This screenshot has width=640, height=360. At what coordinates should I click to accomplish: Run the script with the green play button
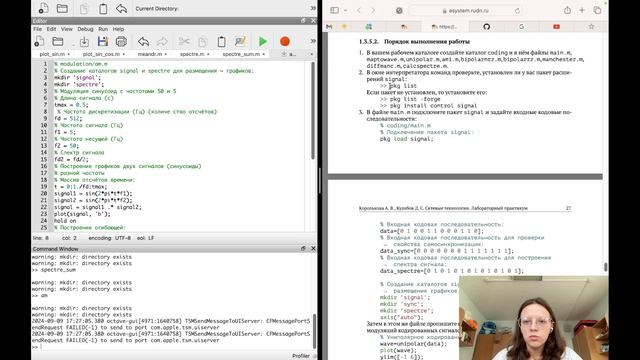click(263, 41)
